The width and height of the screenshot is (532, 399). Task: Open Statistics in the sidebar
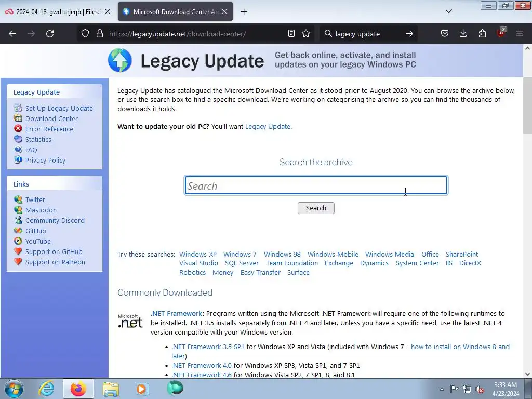[38, 139]
